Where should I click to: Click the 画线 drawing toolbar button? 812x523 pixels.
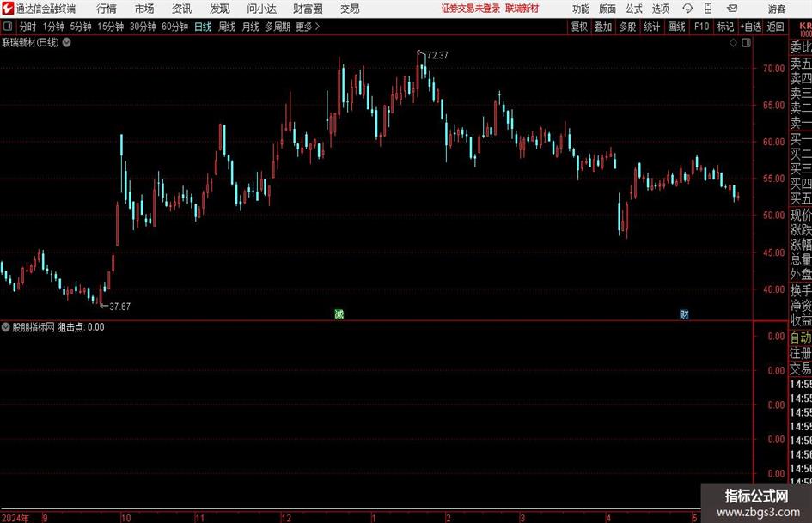tap(676, 27)
